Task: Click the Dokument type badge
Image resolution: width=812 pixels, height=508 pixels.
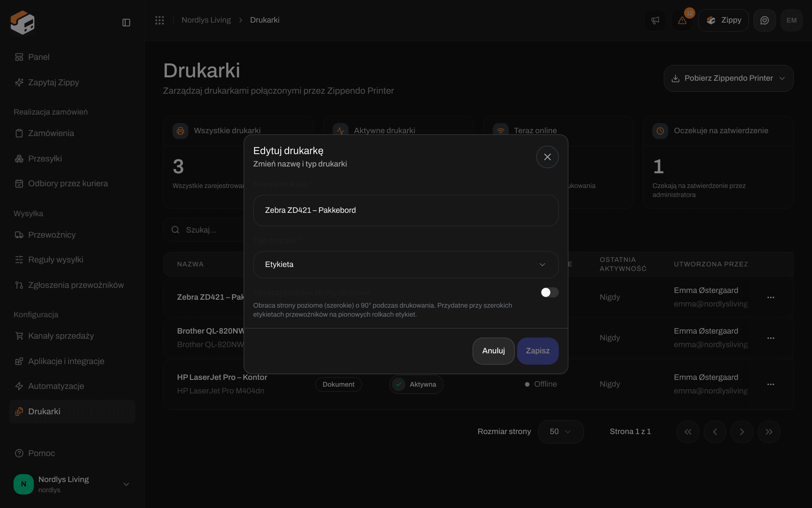Action: tap(339, 384)
